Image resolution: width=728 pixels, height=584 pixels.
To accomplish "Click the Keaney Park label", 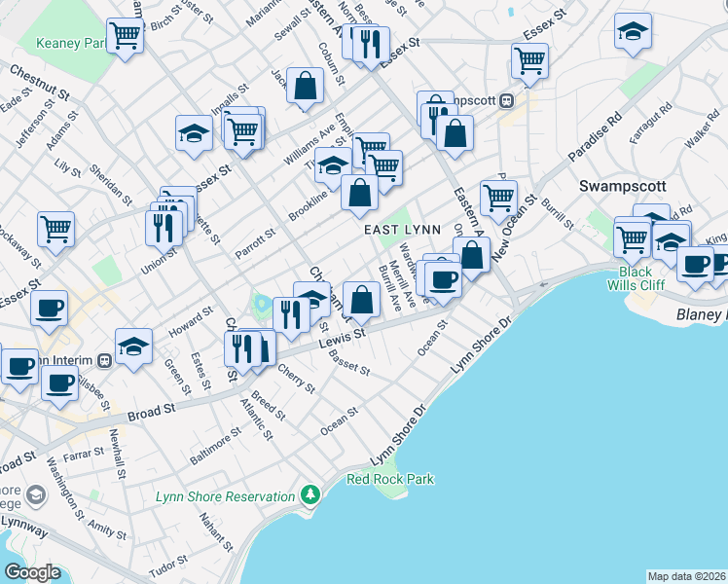I will coord(72,43).
